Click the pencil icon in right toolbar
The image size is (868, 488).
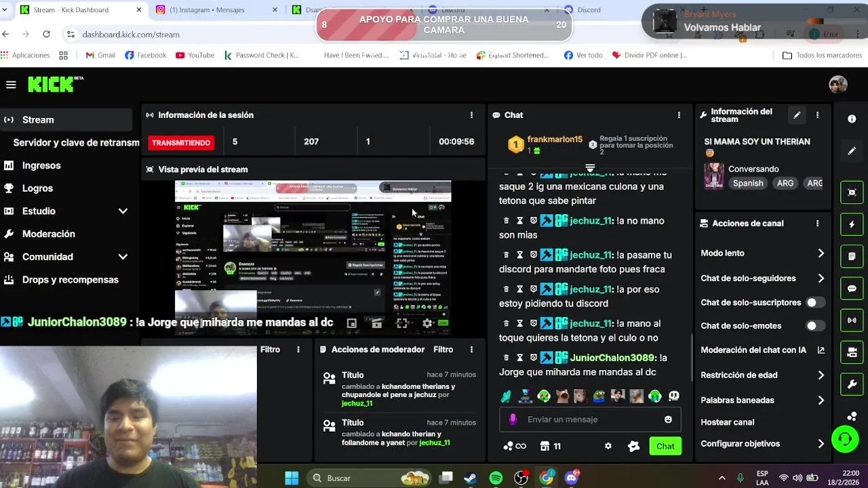(x=852, y=151)
